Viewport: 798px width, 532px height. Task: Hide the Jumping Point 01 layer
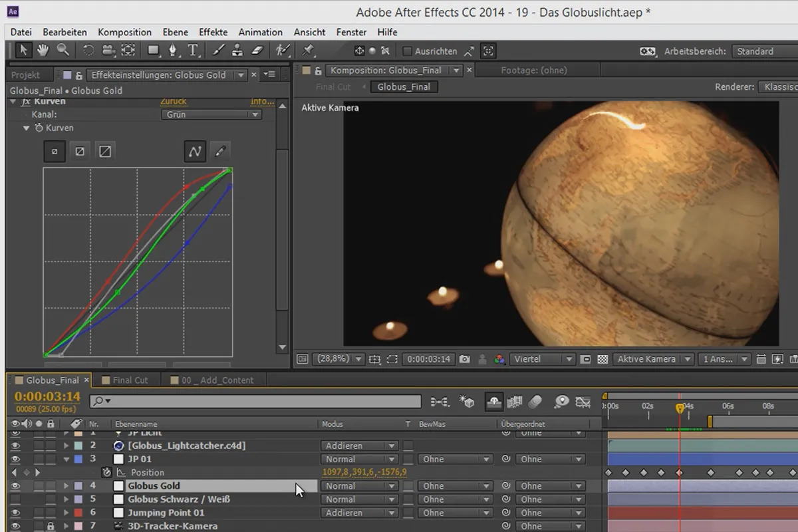[15, 513]
